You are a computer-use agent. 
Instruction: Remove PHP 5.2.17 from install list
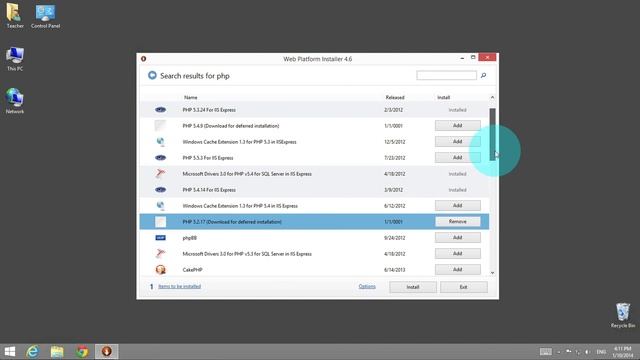[x=458, y=221]
